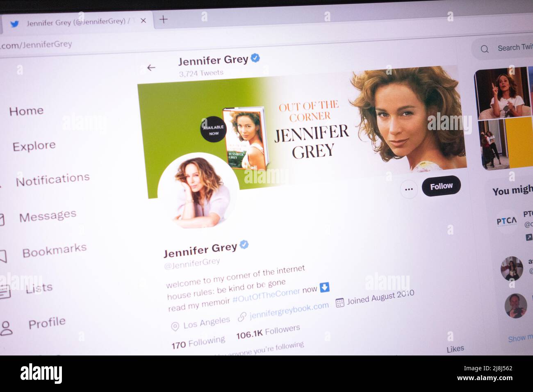This screenshot has width=533, height=392.
Task: Click the second suggested account avatar
Action: coord(512,269)
